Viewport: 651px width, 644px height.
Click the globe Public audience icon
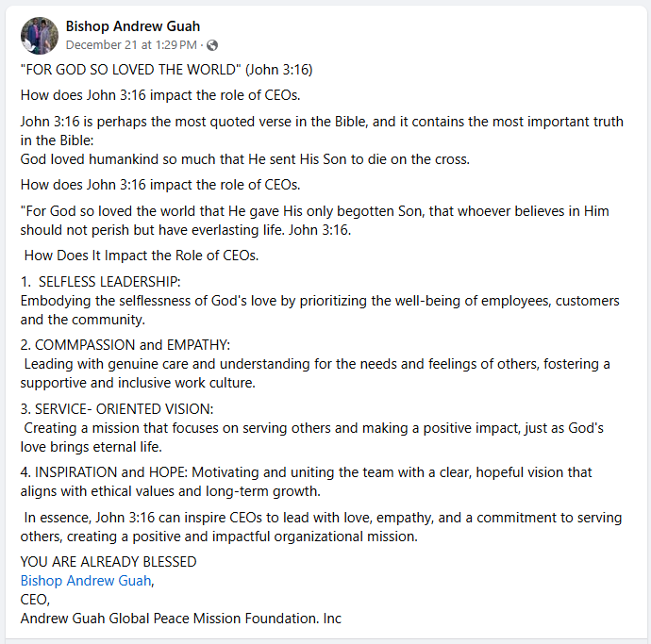coord(212,45)
